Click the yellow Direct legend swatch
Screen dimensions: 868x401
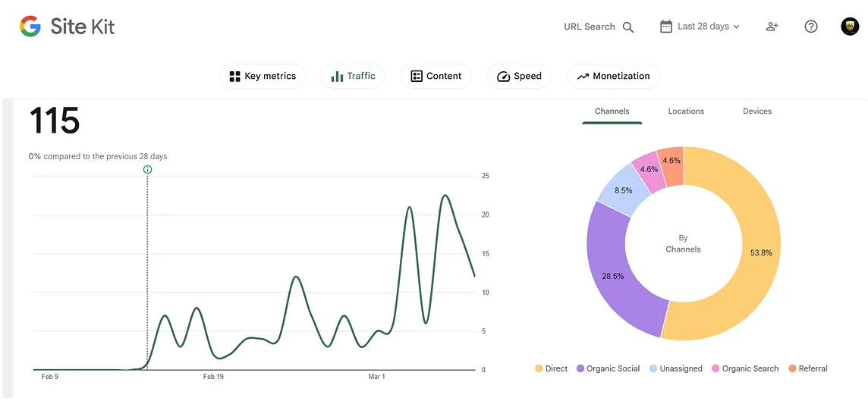(539, 369)
